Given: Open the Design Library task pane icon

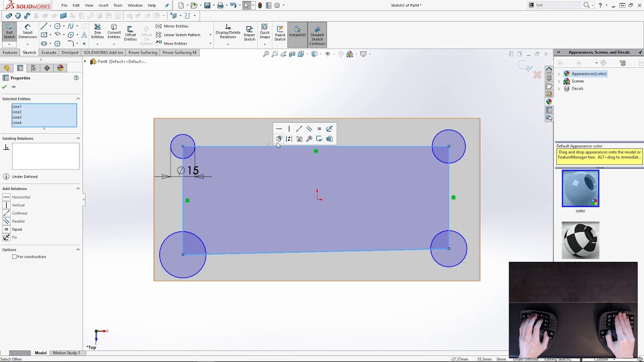Looking at the screenshot, I should 549,78.
